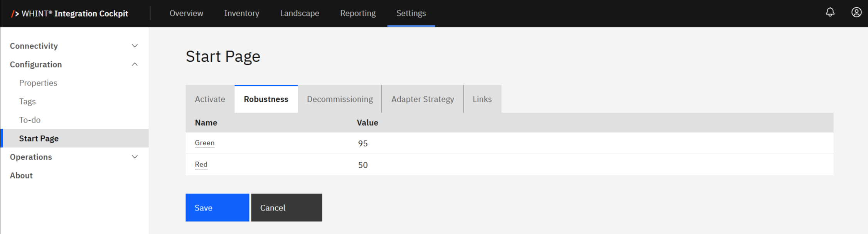
Task: Select About in the sidebar
Action: click(x=21, y=175)
